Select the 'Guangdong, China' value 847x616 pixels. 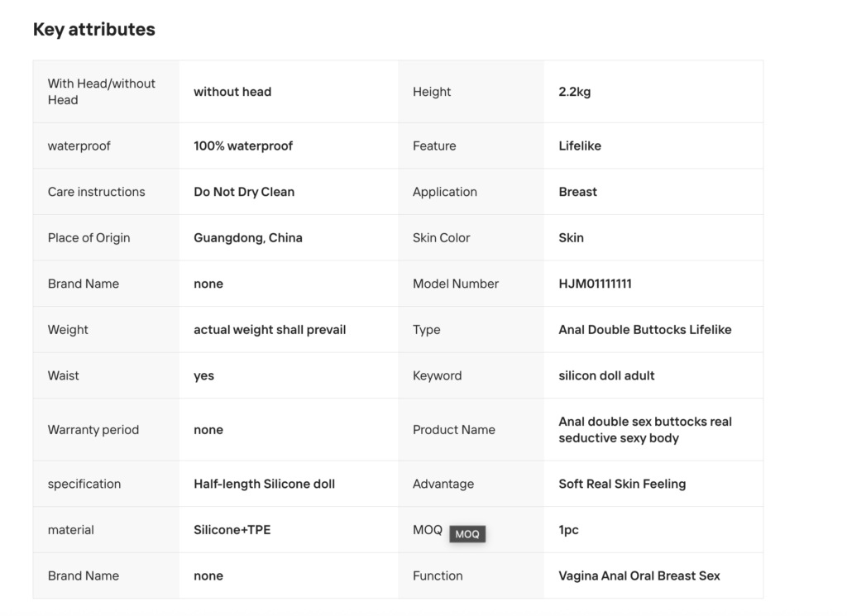[247, 237]
